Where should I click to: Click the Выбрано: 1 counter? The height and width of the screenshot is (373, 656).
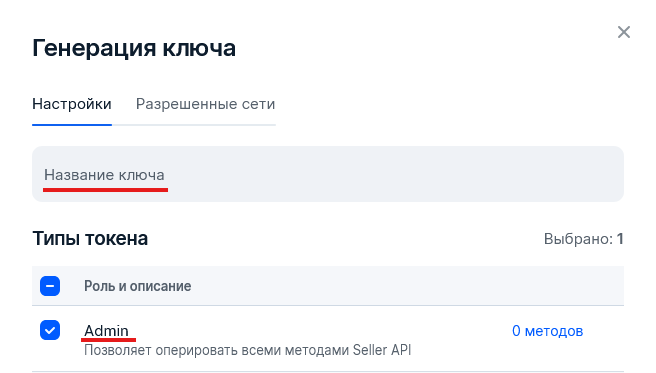tap(584, 239)
